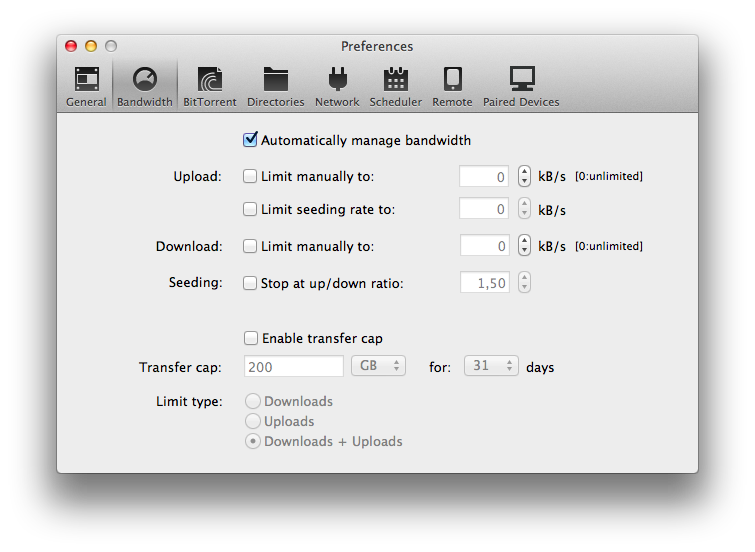
Task: Click the seeding rate stepper
Action: click(524, 209)
